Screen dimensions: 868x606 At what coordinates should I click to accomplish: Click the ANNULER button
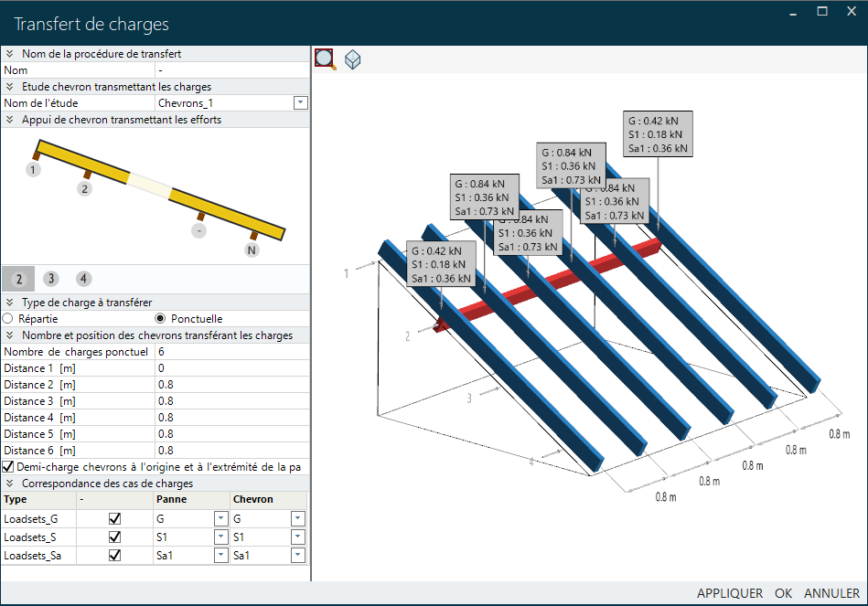[832, 593]
